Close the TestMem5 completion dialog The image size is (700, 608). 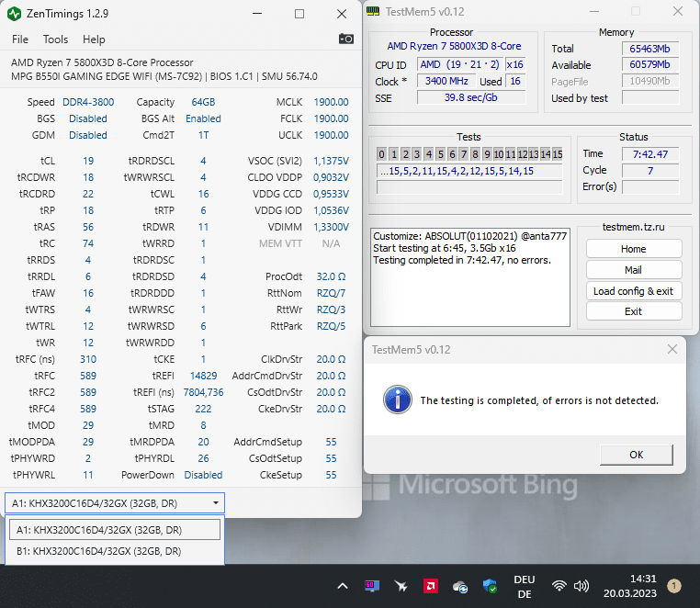click(672, 349)
